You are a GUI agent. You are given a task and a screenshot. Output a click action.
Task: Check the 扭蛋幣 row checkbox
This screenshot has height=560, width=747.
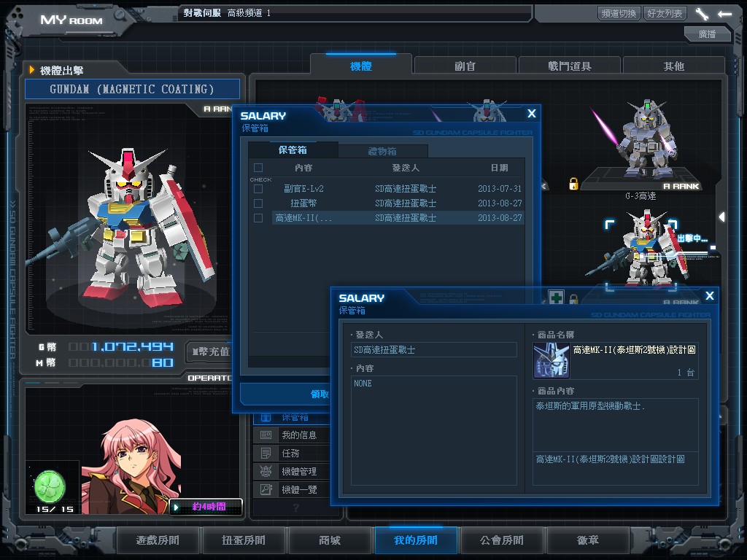tap(258, 203)
